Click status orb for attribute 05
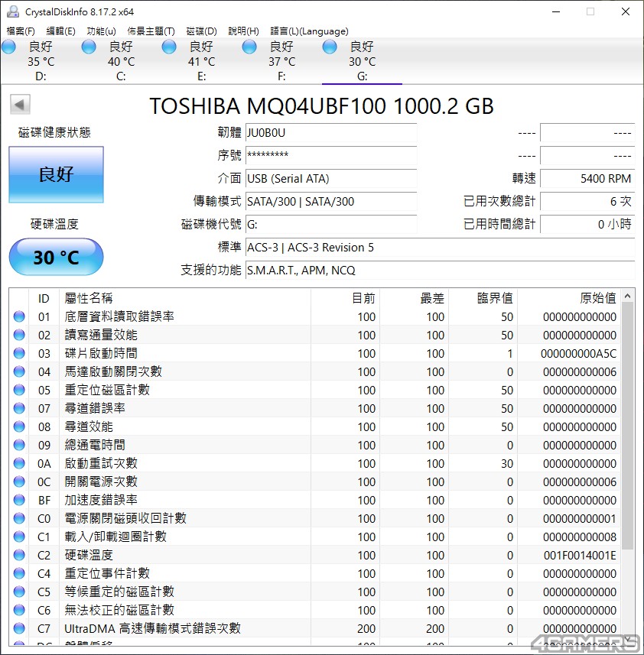 [x=19, y=390]
